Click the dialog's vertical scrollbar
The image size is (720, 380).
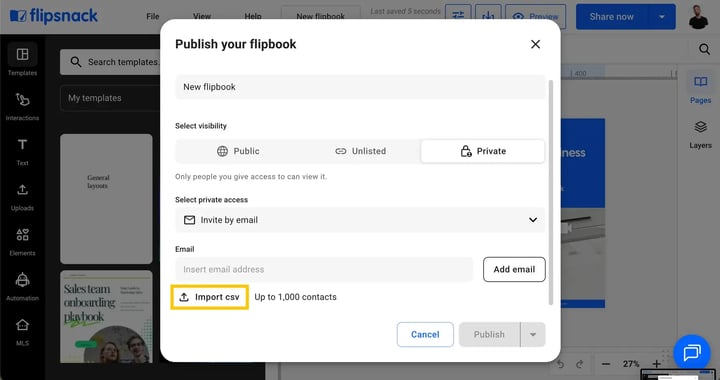pyautogui.click(x=551, y=192)
